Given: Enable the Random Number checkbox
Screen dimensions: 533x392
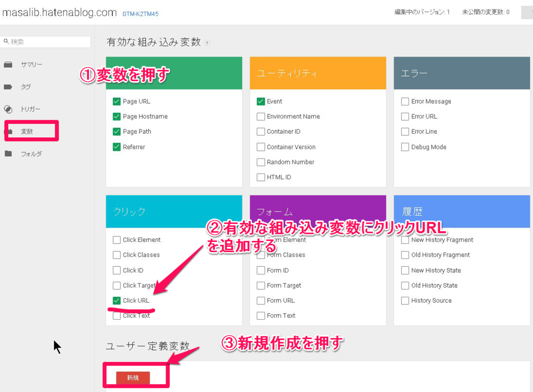Looking at the screenshot, I should tap(261, 162).
